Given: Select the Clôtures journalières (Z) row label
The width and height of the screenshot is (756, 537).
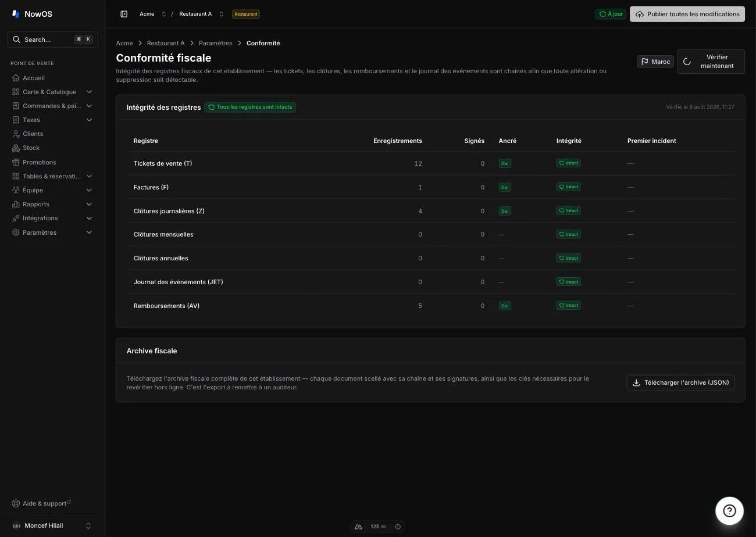Looking at the screenshot, I should [169, 211].
